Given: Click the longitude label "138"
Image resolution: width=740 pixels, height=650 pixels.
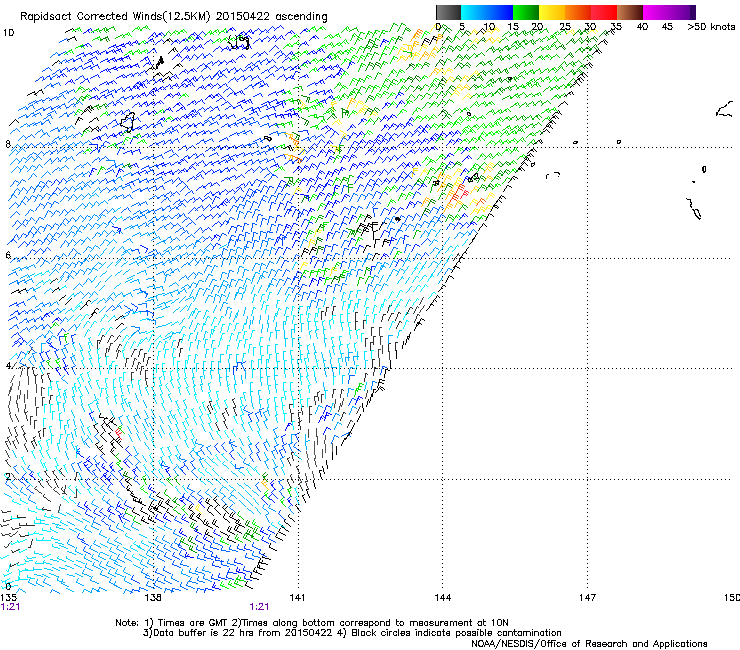Looking at the screenshot, I should (x=153, y=598).
